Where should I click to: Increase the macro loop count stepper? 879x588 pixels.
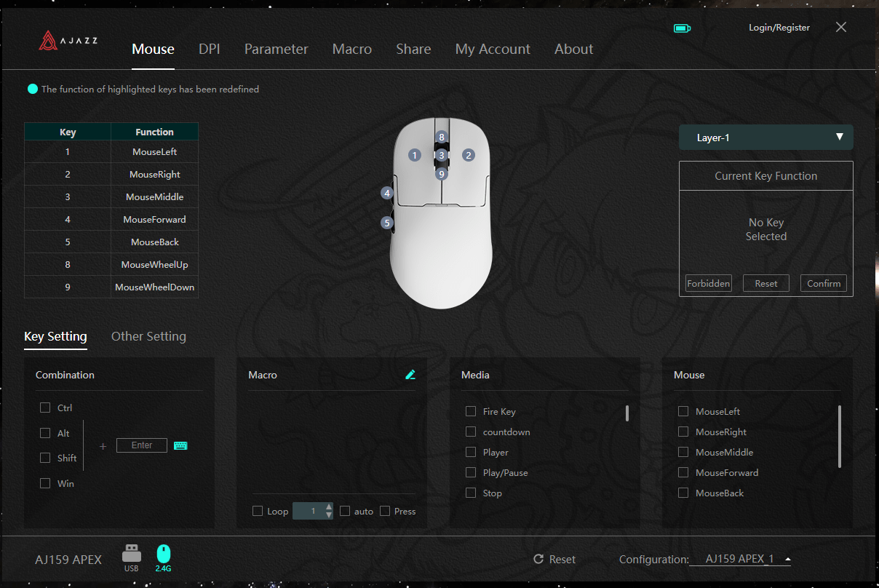coord(329,506)
